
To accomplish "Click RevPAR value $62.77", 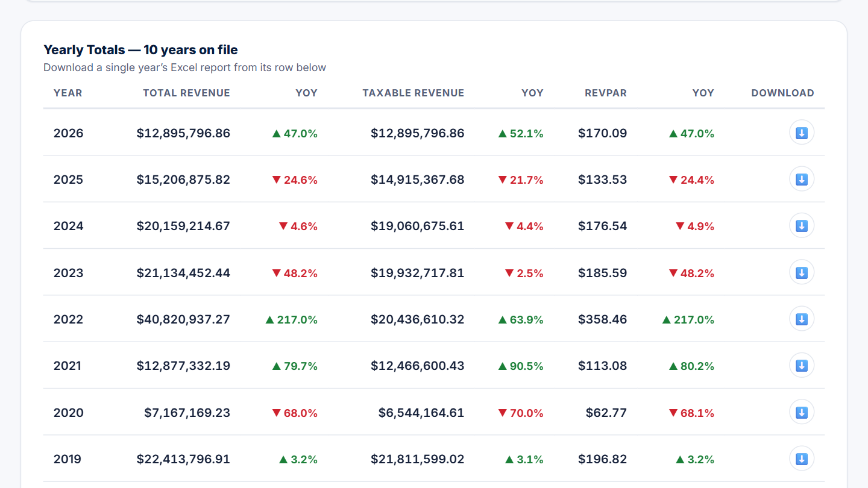I will tap(606, 413).
